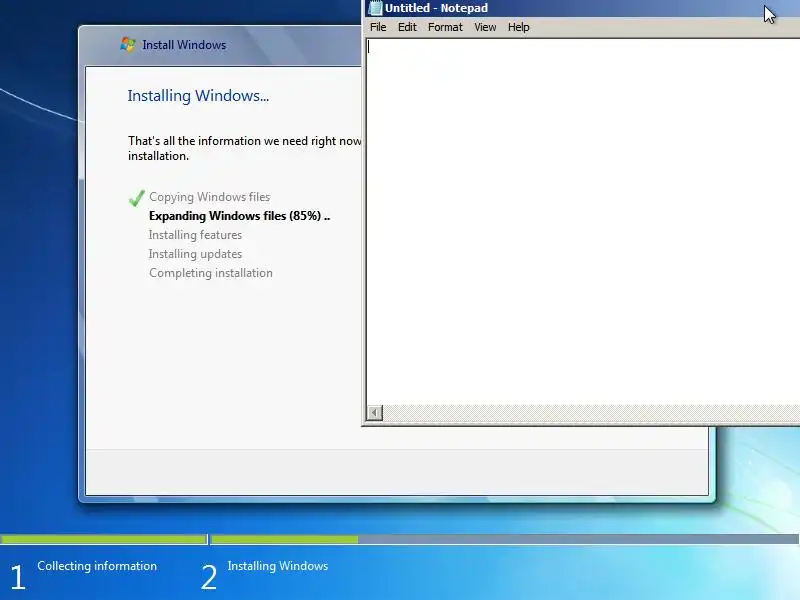Click the 'Installing features' step
The image size is (800, 600).
point(195,235)
